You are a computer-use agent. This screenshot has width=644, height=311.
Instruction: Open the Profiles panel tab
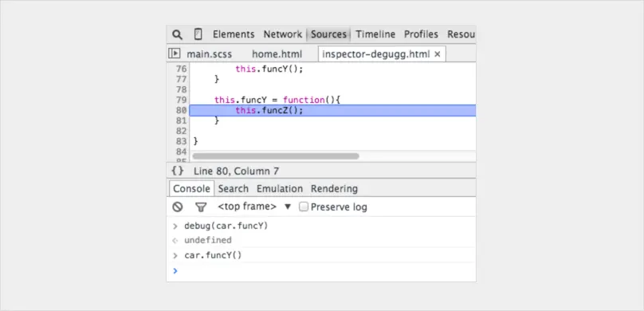coord(421,34)
